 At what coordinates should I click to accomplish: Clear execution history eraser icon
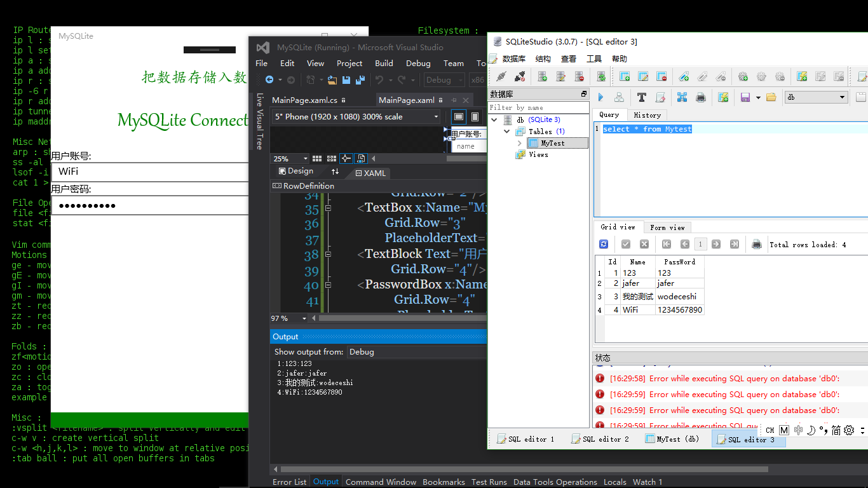coord(660,97)
